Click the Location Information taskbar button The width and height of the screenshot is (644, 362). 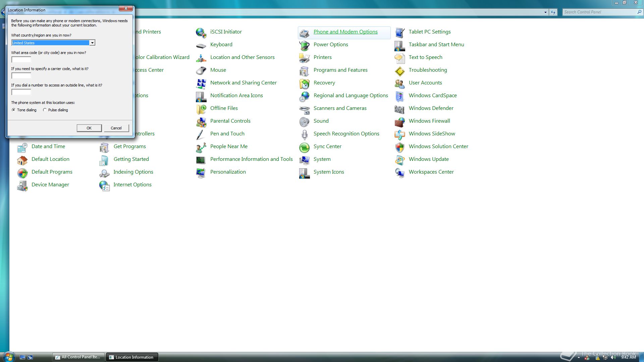pyautogui.click(x=132, y=357)
